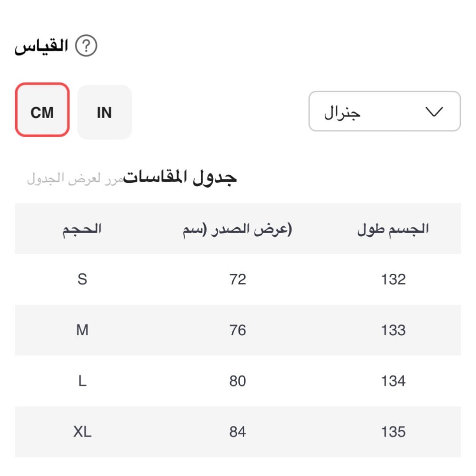Click the القياس heading label
476x476 pixels.
pyautogui.click(x=42, y=47)
